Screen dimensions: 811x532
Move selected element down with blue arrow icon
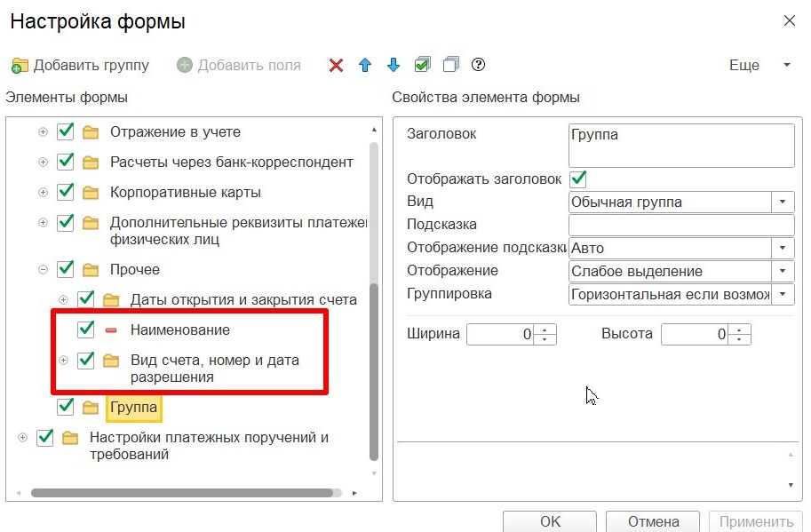click(x=394, y=65)
